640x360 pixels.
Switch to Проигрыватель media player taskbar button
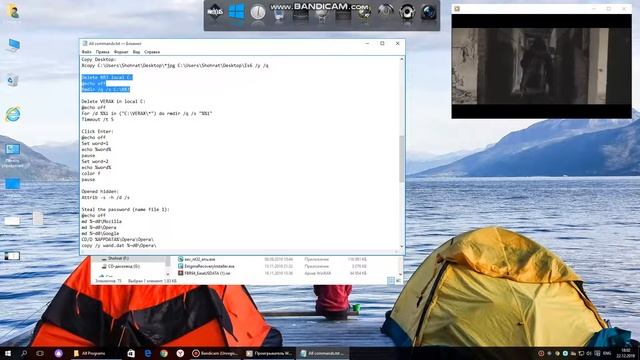coord(269,353)
